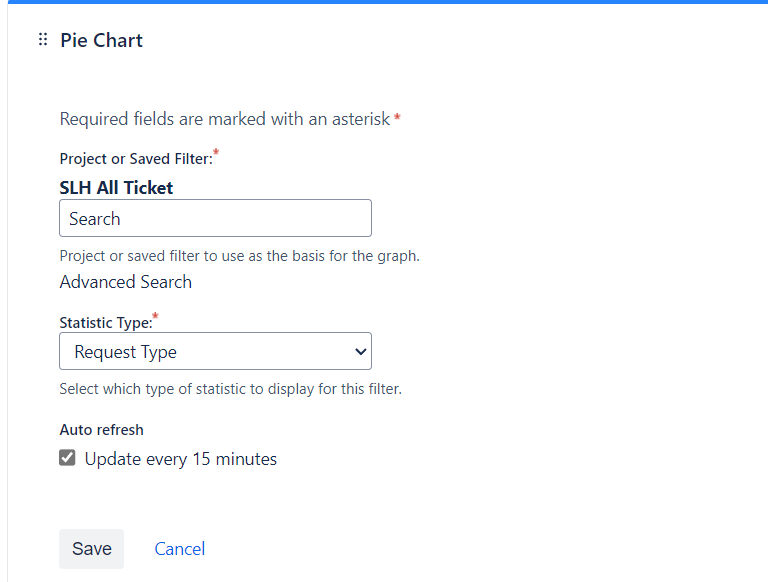Click the Request Type dropdown arrow
The image size is (768, 582).
360,351
